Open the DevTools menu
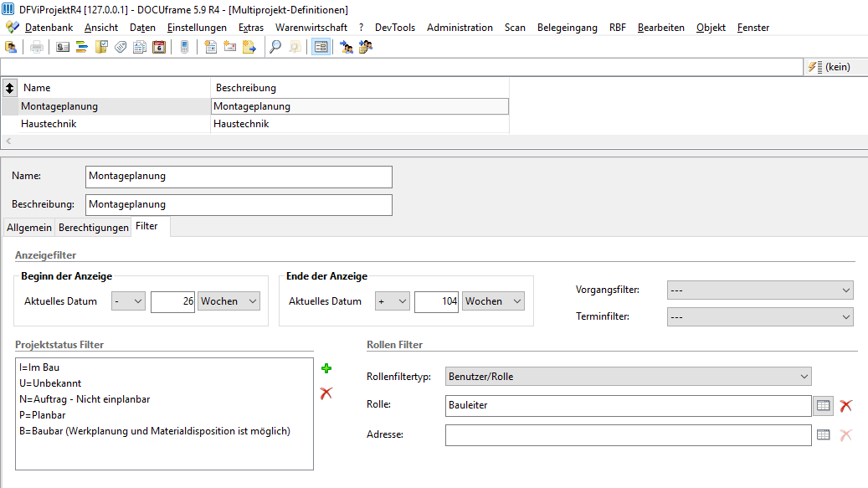 pos(395,27)
